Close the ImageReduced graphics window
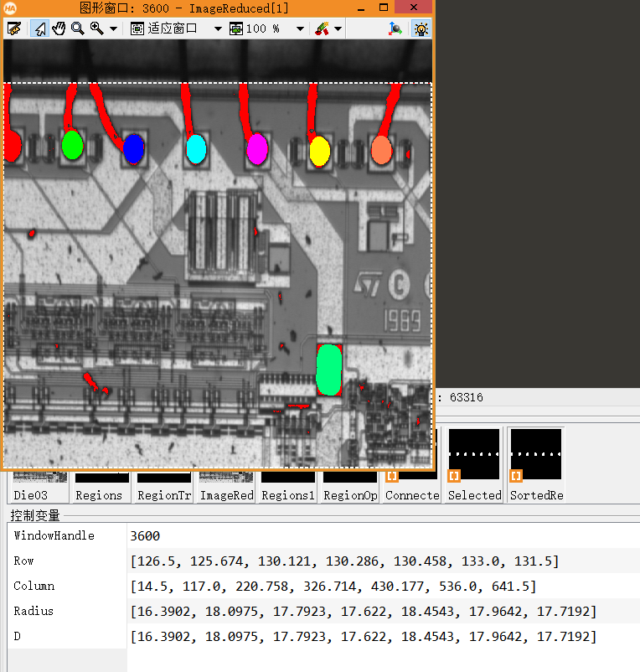Screen dimensions: 640x672 [413, 8]
